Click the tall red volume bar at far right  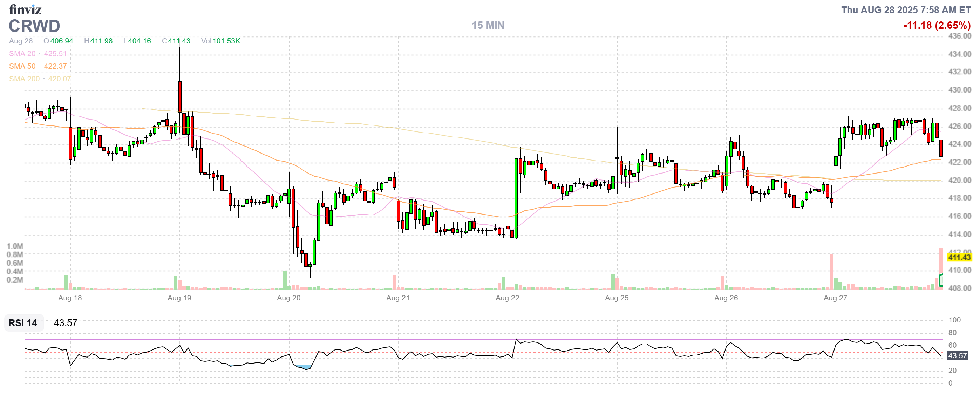click(940, 260)
